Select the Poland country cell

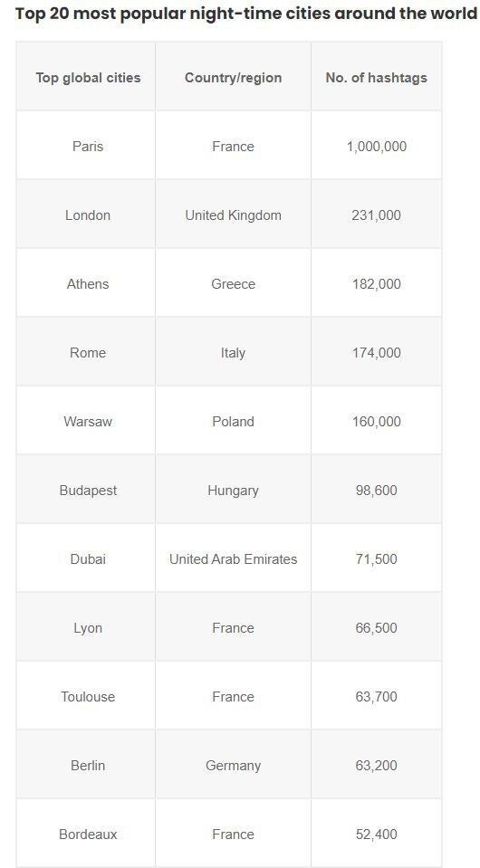click(233, 421)
